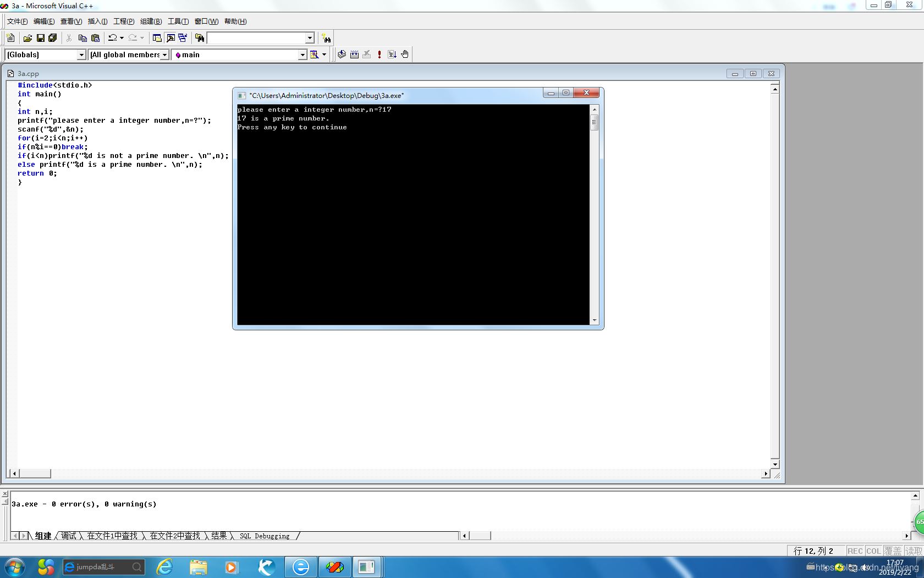This screenshot has width=924, height=578.
Task: Run program with red exclamation icon
Action: (380, 54)
